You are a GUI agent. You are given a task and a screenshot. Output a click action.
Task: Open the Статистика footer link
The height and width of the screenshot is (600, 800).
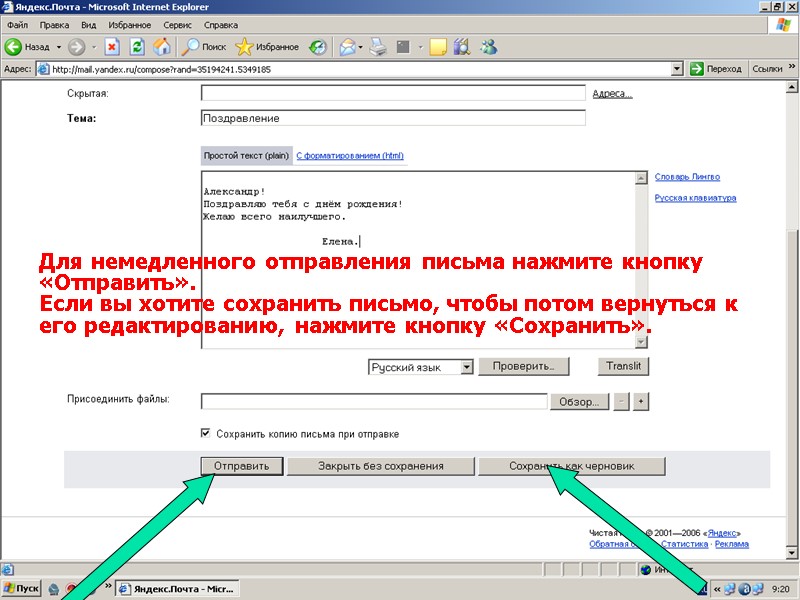pos(684,544)
